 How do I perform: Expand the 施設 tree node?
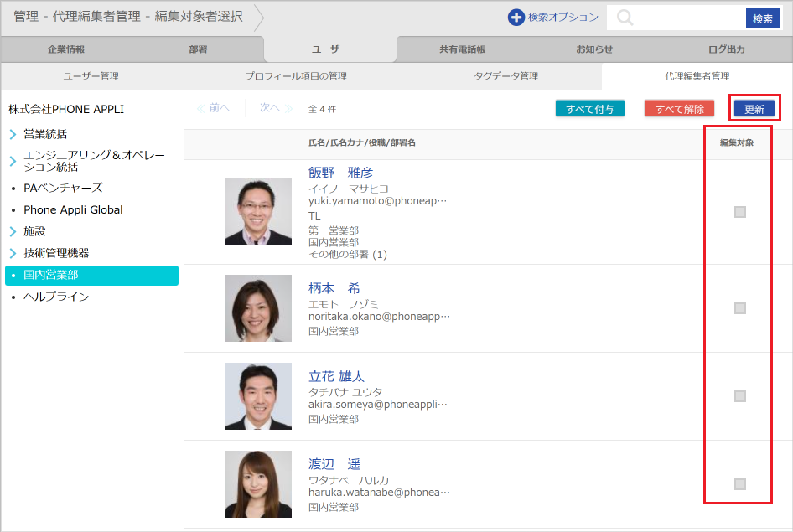coord(13,231)
